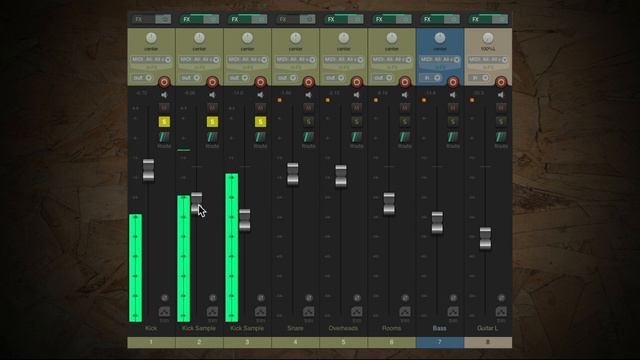
Task: Open the Overheads track route icon
Action: [357, 137]
